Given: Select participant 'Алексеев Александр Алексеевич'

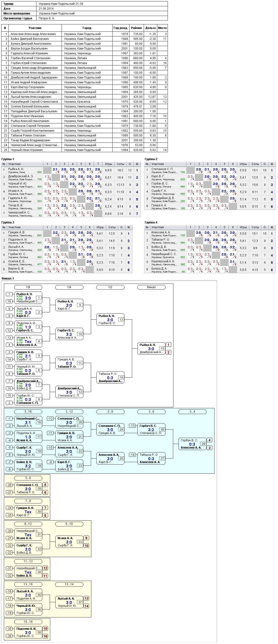Looking at the screenshot, I should coord(33,34).
